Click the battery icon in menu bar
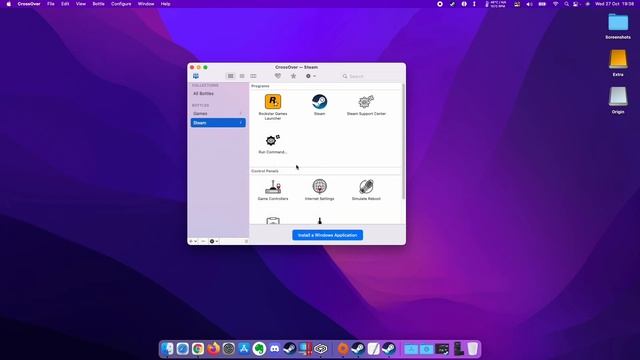Viewport: 640px width, 360px height. pos(542,4)
